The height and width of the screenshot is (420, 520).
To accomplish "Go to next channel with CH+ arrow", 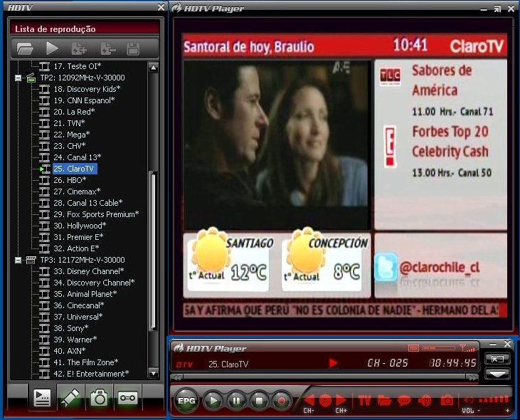I will coord(341,400).
